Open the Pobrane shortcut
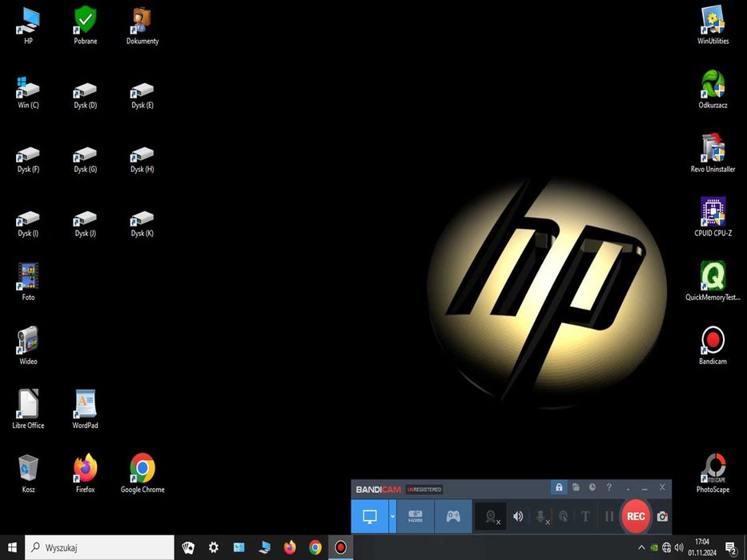This screenshot has width=747, height=560. [86, 26]
